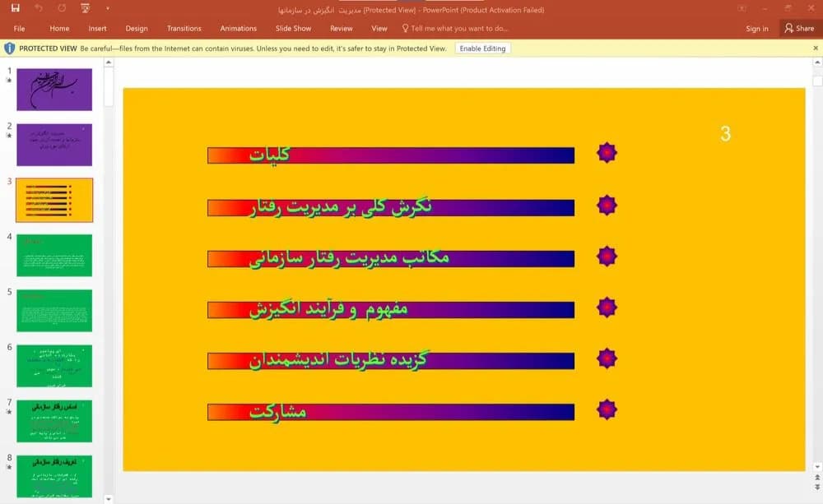Click the Redo icon in title bar
Viewport: 823px width, 504px height.
click(62, 8)
